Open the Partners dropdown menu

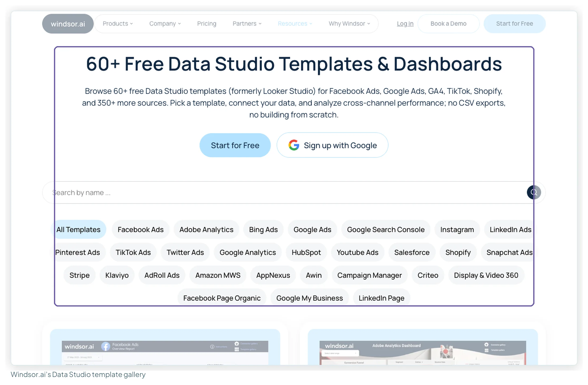tap(247, 24)
